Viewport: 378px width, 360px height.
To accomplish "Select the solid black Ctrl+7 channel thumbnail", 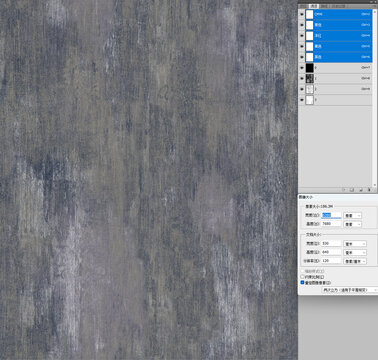I will (310, 68).
